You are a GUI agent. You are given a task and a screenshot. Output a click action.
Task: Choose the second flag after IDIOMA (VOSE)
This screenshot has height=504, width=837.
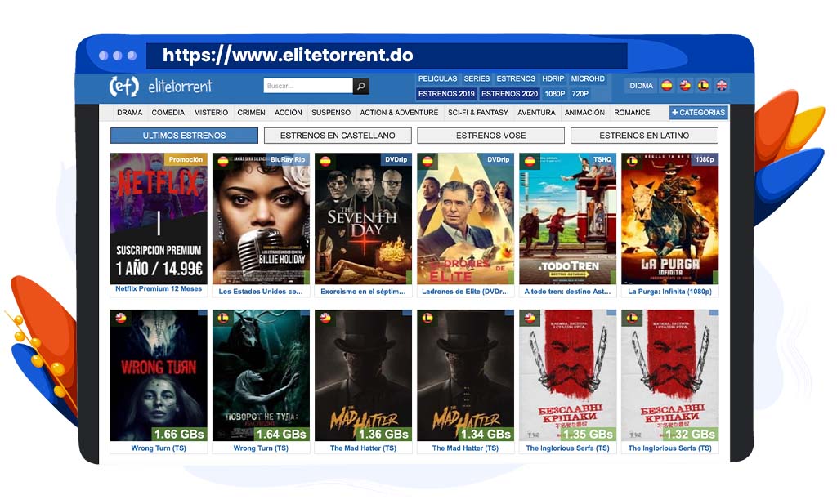pos(686,85)
